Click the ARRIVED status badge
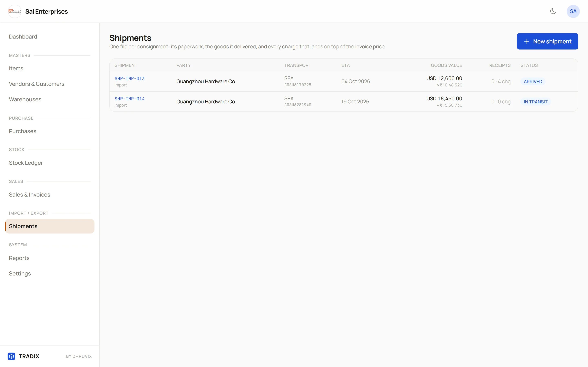This screenshot has height=367, width=588. pos(533,82)
